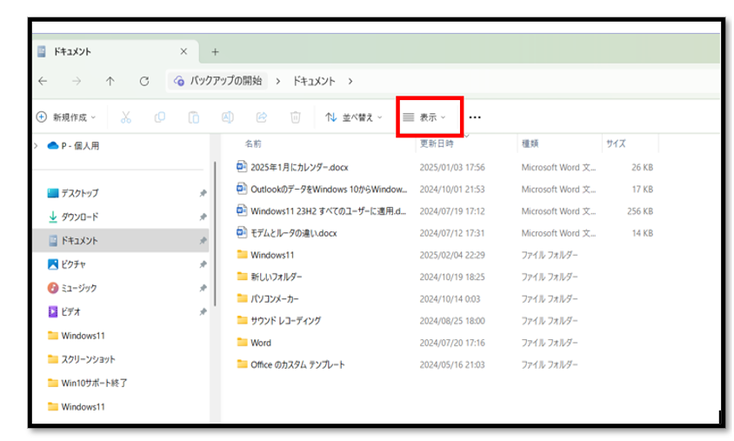Viewport: 734px width, 441px height.
Task: Open ミュージック in sidebar
Action: [x=121, y=288]
